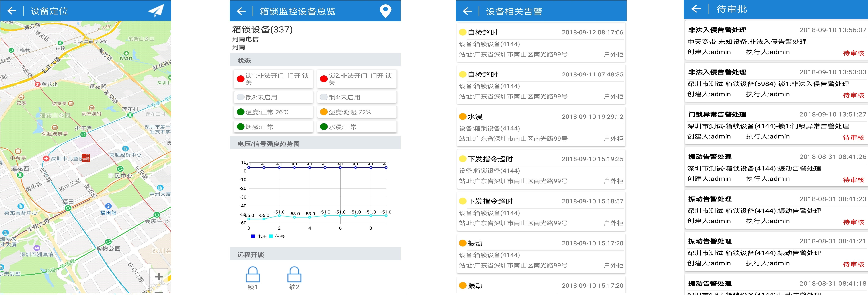868x295 pixels.
Task: Click the 莲花山公园 label on the map
Action: pyautogui.click(x=55, y=115)
